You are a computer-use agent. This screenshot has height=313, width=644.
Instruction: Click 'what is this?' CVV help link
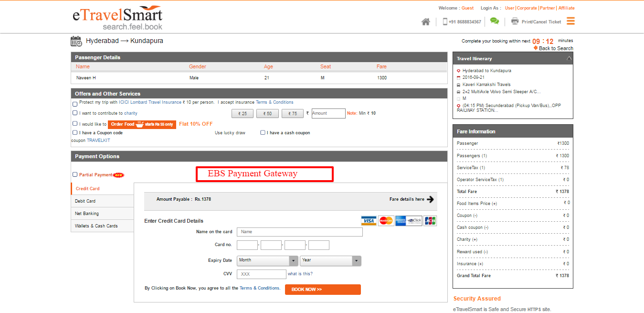point(300,274)
